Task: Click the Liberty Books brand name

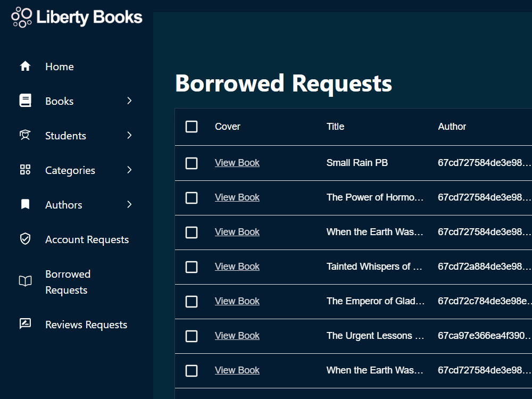Action: (x=89, y=18)
